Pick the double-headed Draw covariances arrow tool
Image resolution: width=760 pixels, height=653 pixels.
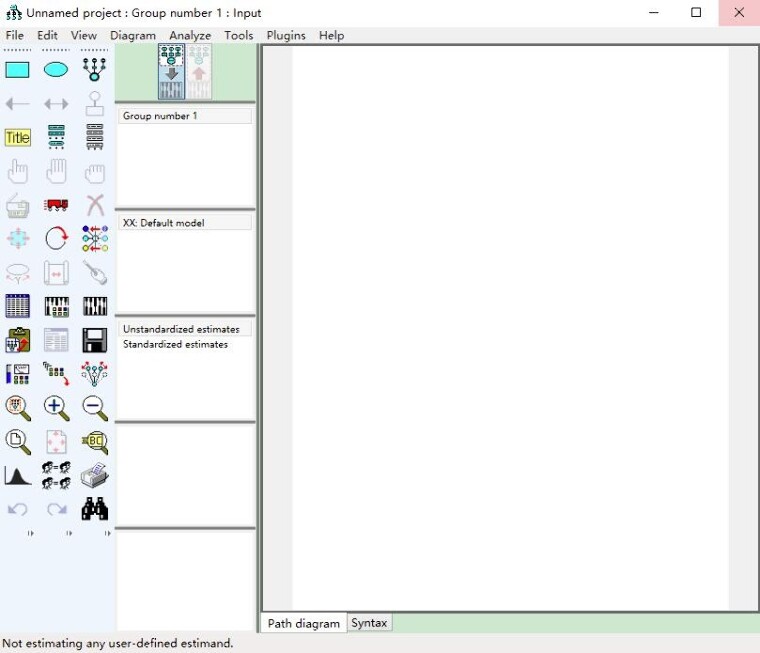point(56,104)
